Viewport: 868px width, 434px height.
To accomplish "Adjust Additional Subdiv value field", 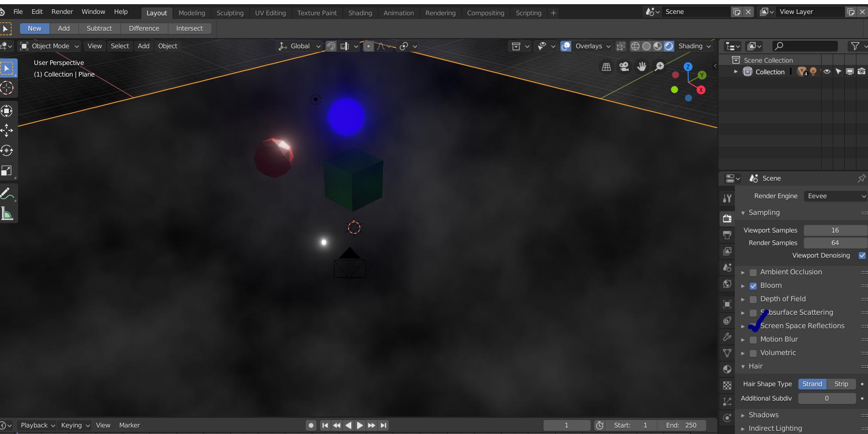I will point(827,398).
